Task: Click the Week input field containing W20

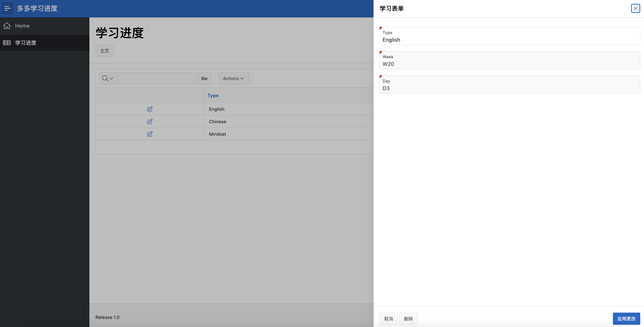Action: pyautogui.click(x=510, y=64)
